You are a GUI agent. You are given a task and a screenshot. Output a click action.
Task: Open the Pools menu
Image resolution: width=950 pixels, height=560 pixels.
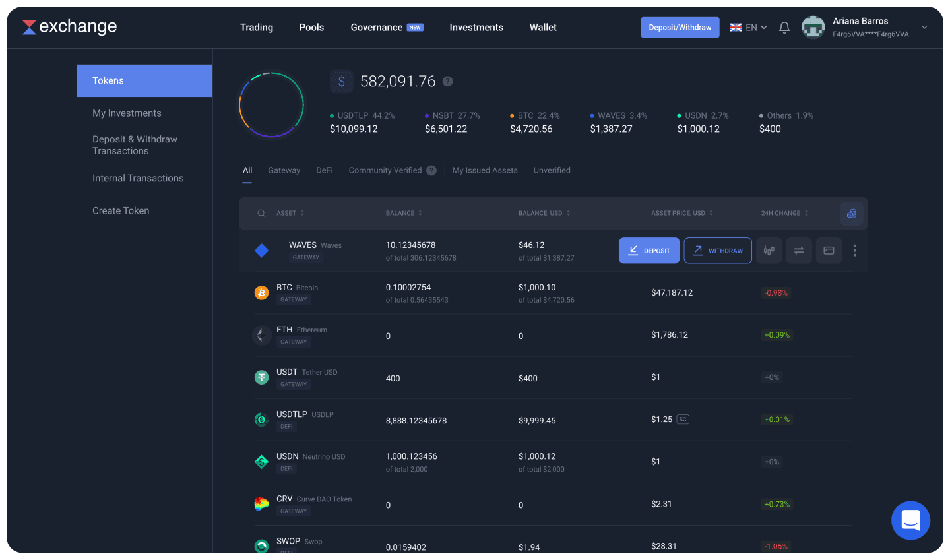point(311,28)
